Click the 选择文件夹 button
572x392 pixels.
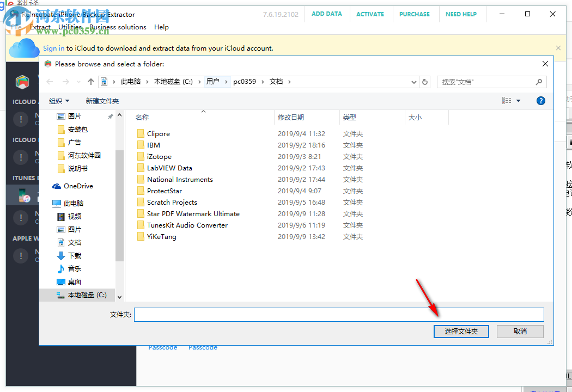pyautogui.click(x=461, y=331)
